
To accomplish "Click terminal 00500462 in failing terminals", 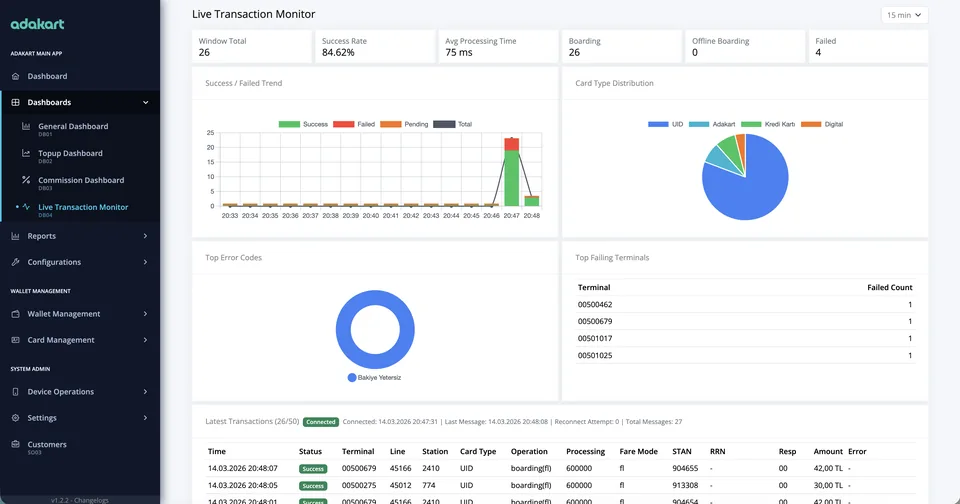I will pyautogui.click(x=594, y=304).
